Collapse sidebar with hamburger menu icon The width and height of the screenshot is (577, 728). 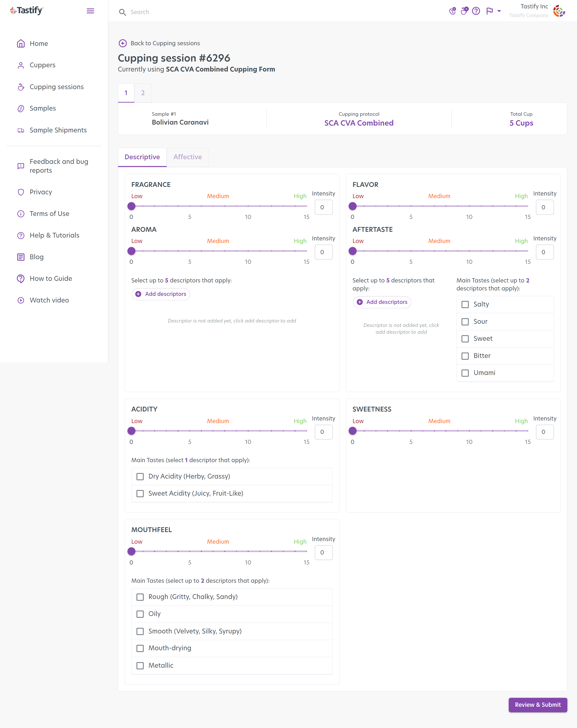[90, 11]
